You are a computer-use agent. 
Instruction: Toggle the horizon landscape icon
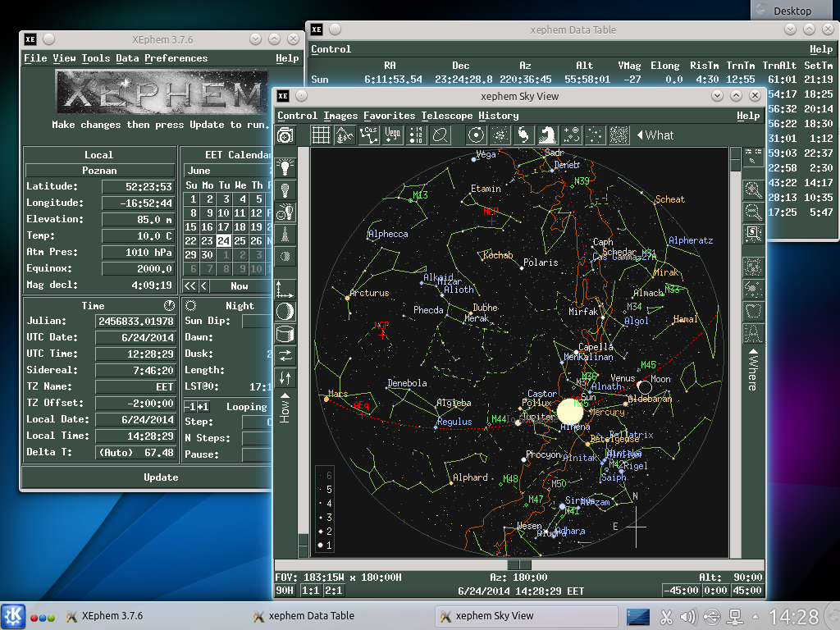pos(345,135)
